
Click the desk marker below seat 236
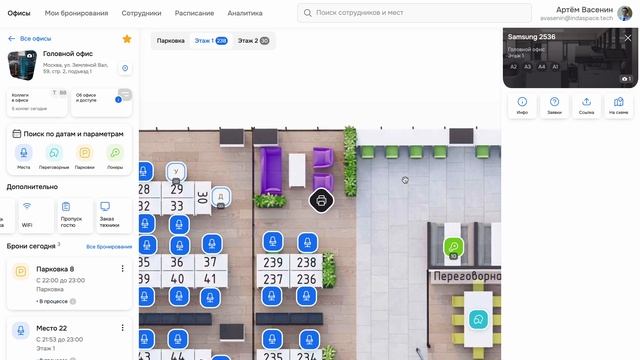(x=306, y=296)
